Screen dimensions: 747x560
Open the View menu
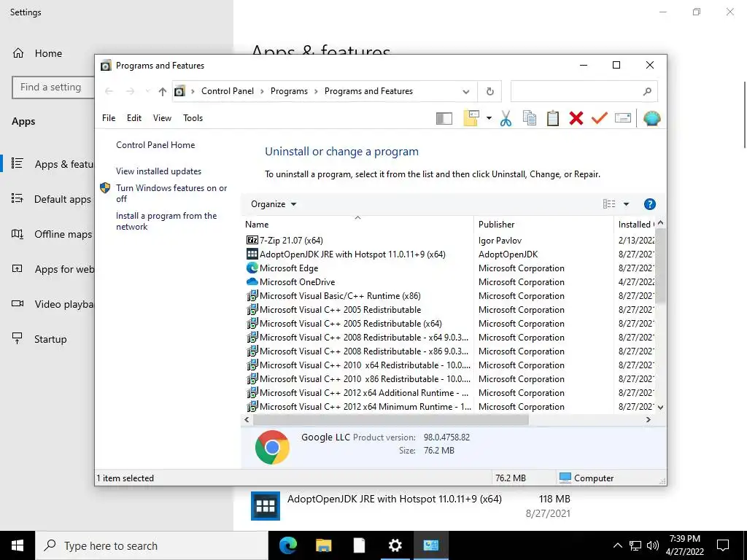[162, 118]
